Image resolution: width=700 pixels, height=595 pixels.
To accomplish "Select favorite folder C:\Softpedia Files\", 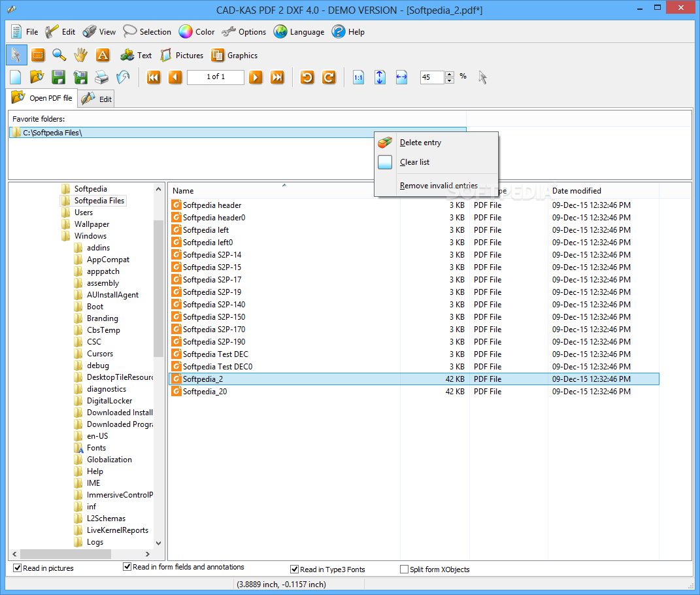I will 237,133.
